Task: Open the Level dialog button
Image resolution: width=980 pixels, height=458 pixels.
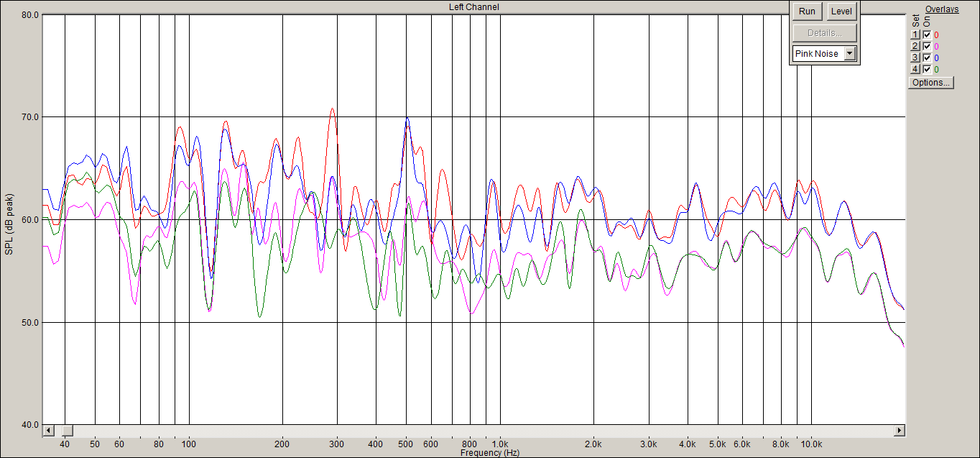Action: click(x=841, y=12)
